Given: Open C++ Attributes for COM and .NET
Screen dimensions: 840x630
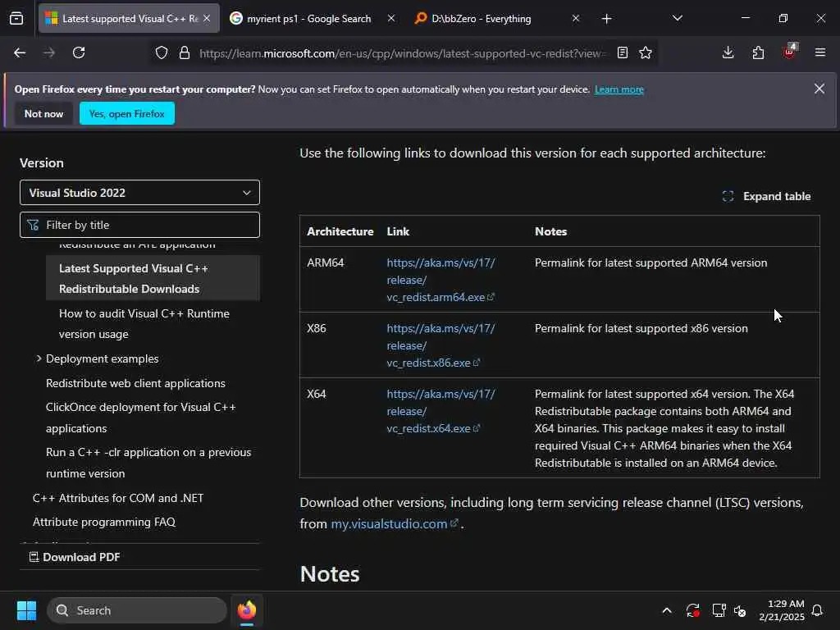Looking at the screenshot, I should point(118,498).
